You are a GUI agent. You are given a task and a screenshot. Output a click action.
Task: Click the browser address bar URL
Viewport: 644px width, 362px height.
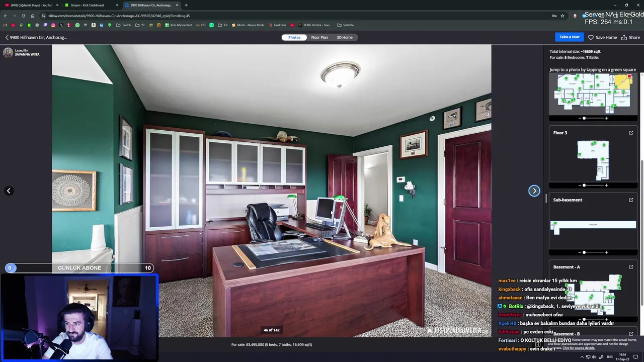click(119, 16)
